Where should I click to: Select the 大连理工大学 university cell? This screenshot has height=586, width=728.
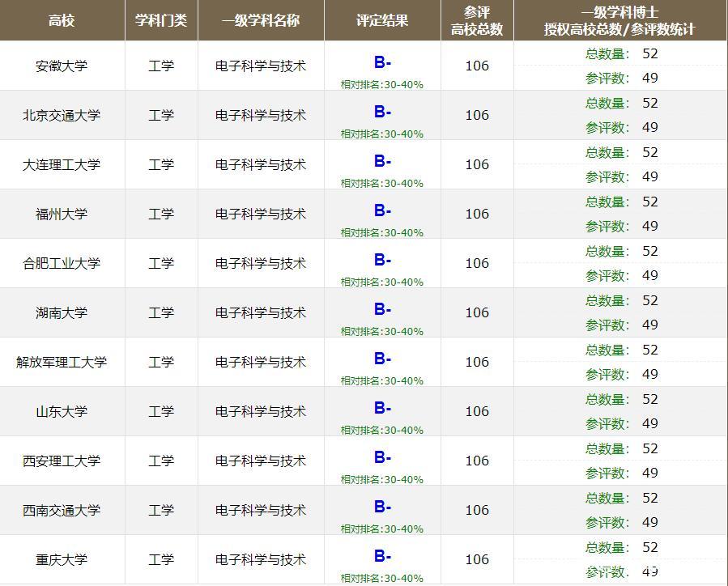[x=62, y=164]
